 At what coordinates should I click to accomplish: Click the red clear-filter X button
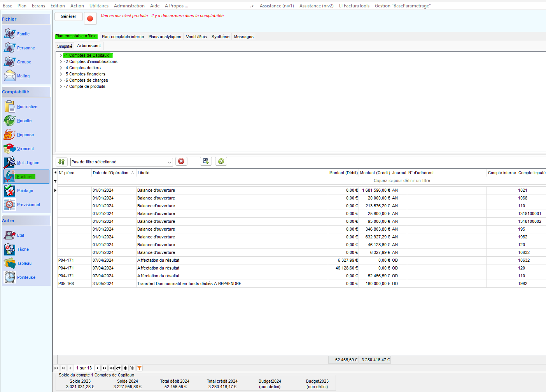click(181, 161)
